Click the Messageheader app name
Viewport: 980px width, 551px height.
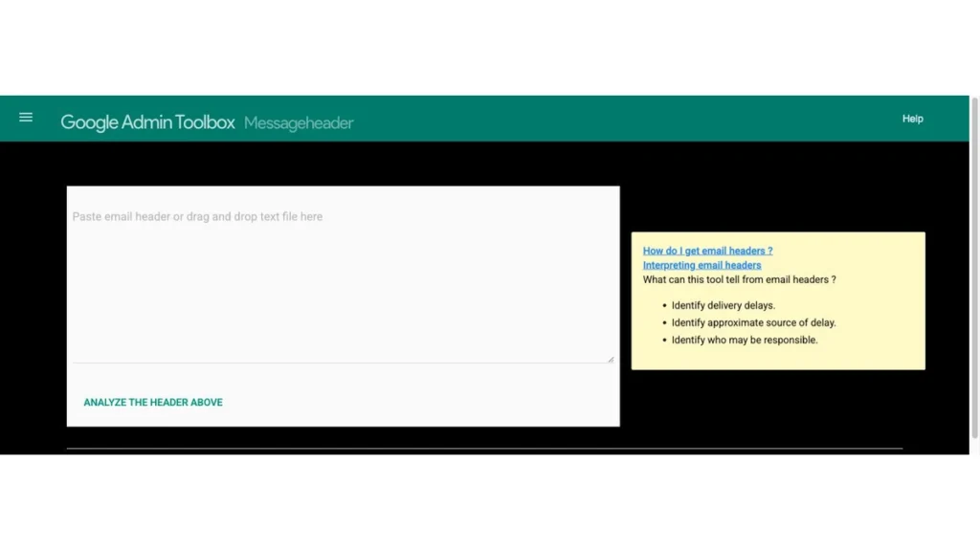coord(299,123)
